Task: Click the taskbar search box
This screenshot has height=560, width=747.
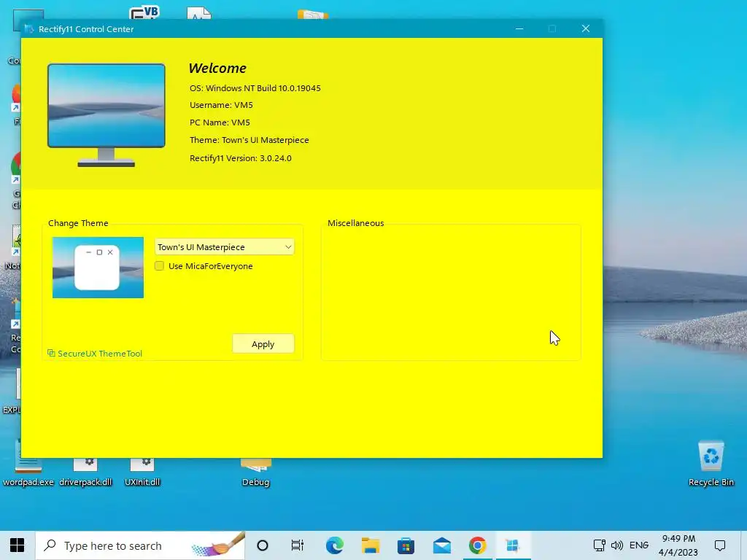Action: tap(140, 545)
